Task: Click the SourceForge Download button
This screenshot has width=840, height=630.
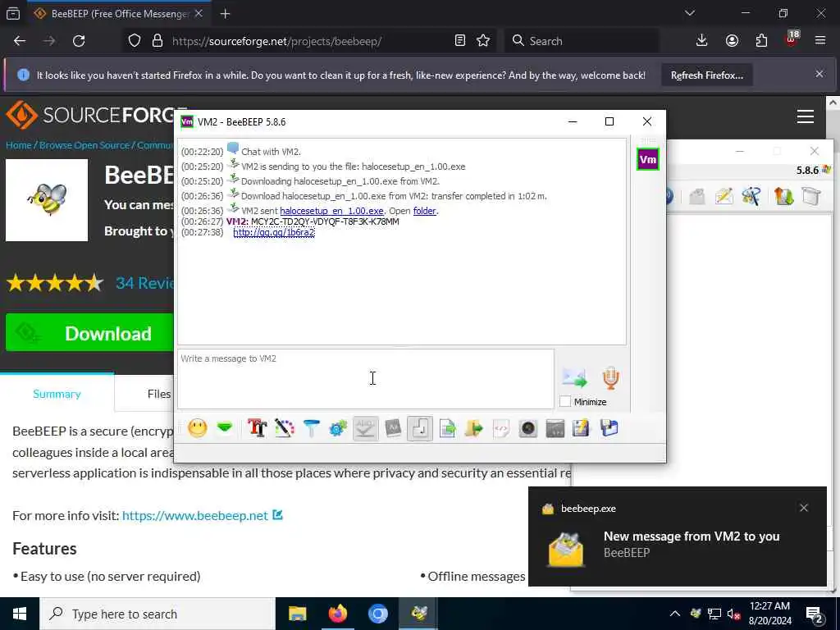Action: (x=89, y=333)
